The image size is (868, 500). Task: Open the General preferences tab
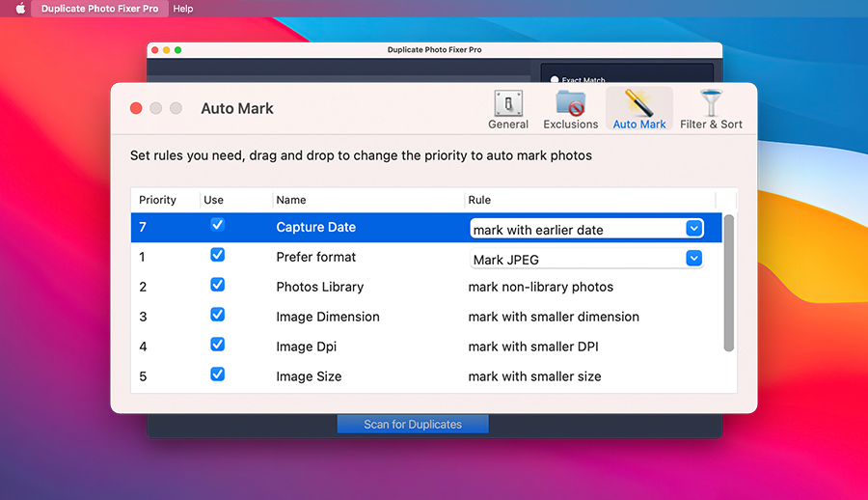(x=508, y=110)
